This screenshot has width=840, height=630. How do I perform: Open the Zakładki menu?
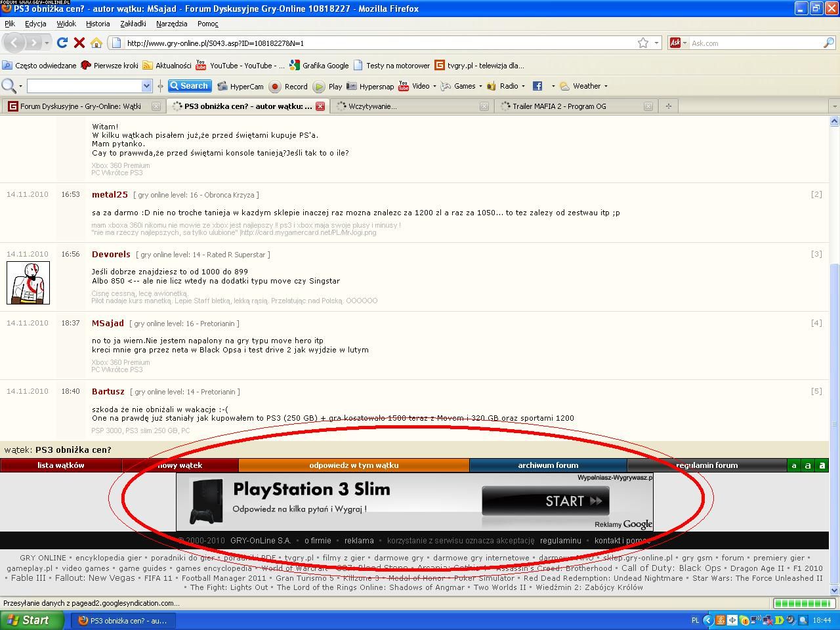tap(133, 24)
